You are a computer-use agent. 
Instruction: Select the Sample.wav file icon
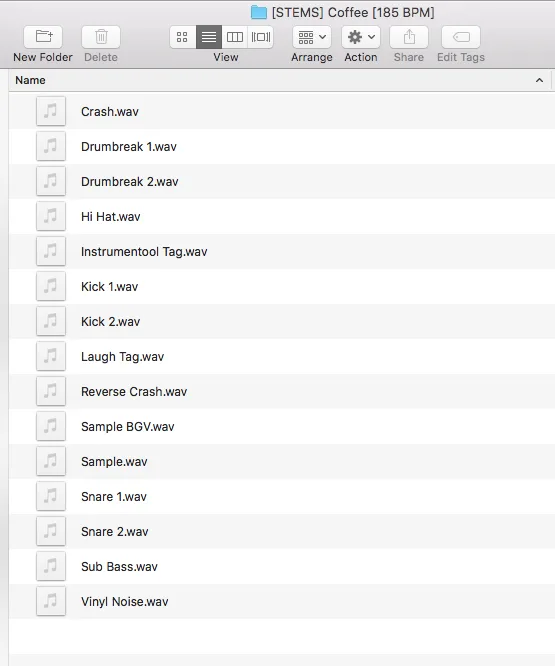pyautogui.click(x=51, y=461)
